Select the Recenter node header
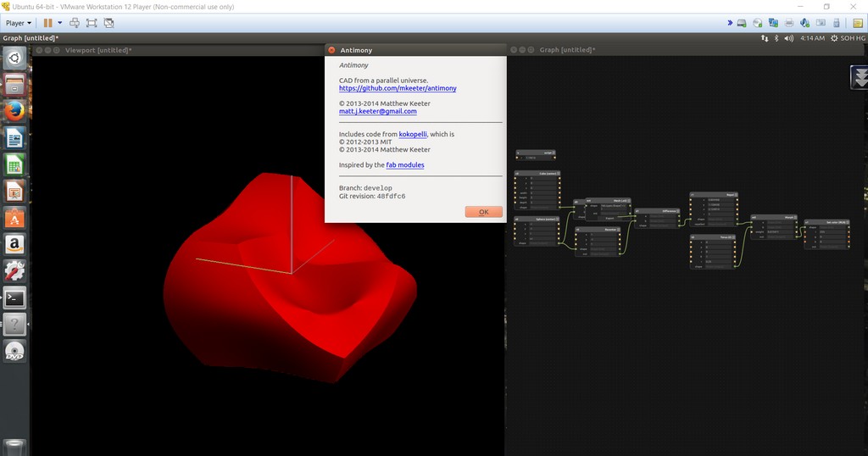Screen dimensions: 868x456 click(598, 229)
